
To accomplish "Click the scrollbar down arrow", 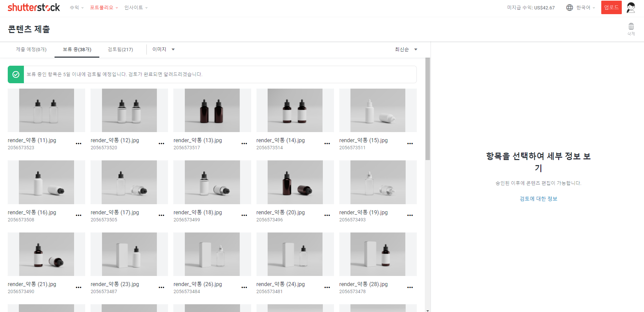I will click(x=428, y=310).
